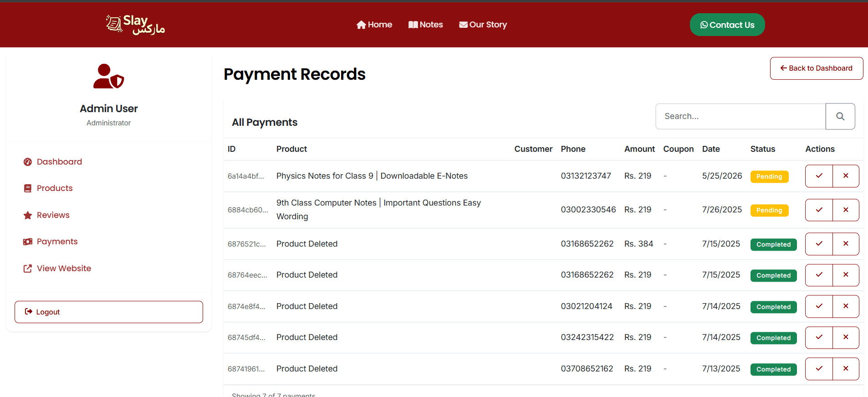The height and width of the screenshot is (397, 868).
Task: Open the Home nav link
Action: pyautogui.click(x=374, y=25)
